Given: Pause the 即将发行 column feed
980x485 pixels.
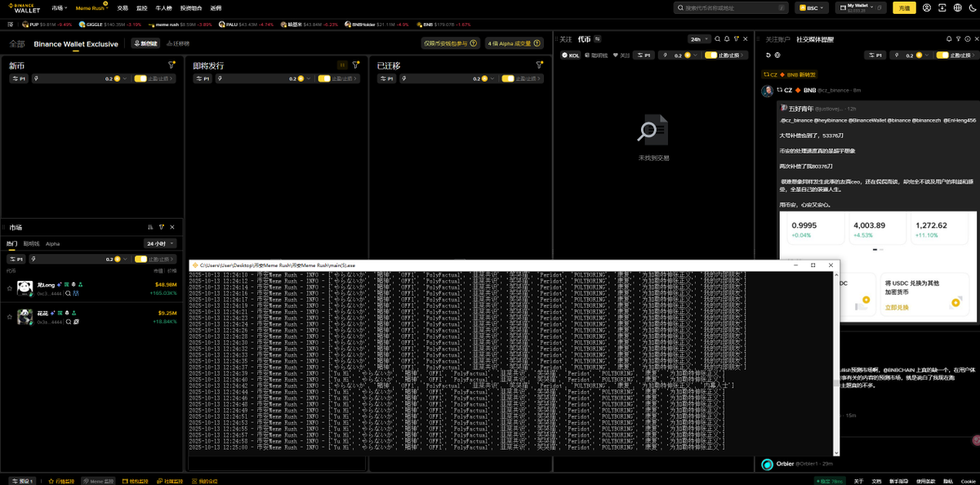Looking at the screenshot, I should click(x=342, y=65).
